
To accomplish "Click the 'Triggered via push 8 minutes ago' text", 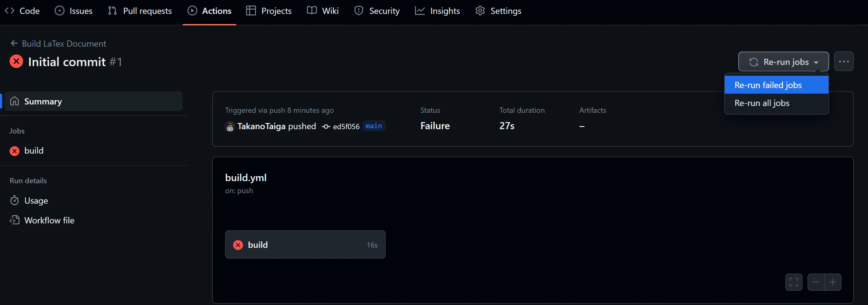I will tap(279, 110).
